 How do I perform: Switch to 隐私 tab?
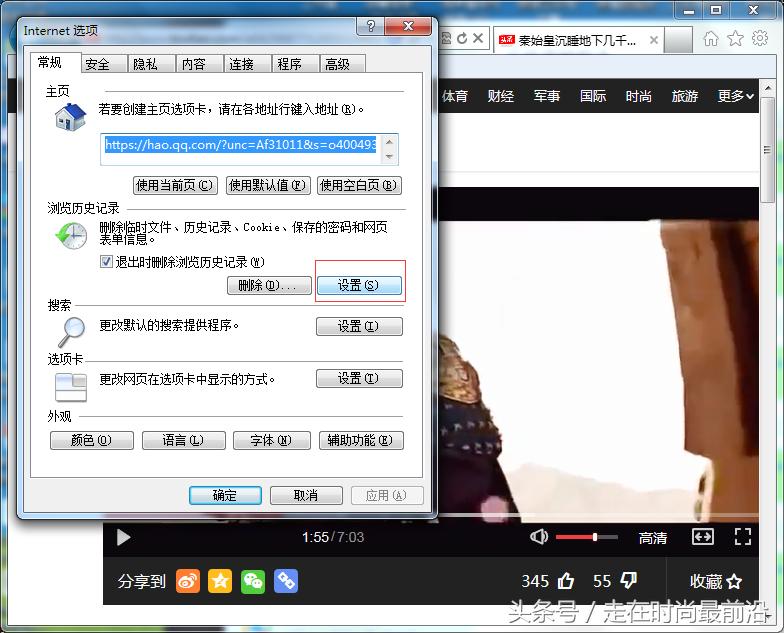tap(152, 64)
